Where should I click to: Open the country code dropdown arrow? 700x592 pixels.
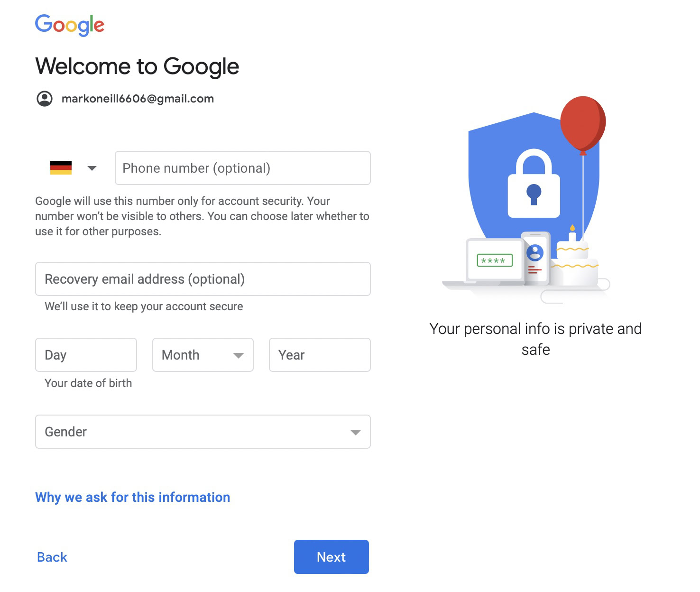click(92, 168)
